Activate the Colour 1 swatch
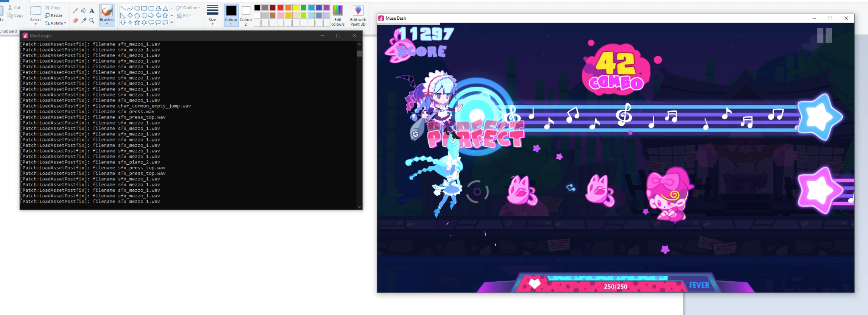 pos(231,16)
